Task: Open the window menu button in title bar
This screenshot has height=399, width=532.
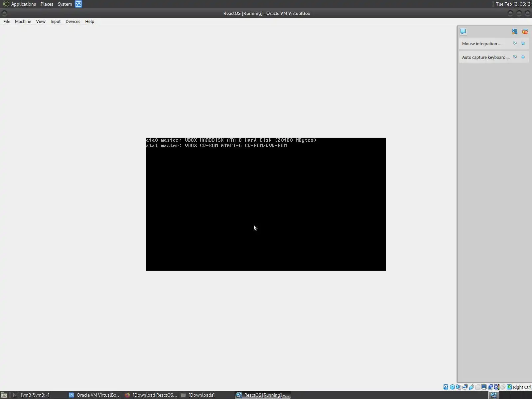Action: (x=4, y=13)
